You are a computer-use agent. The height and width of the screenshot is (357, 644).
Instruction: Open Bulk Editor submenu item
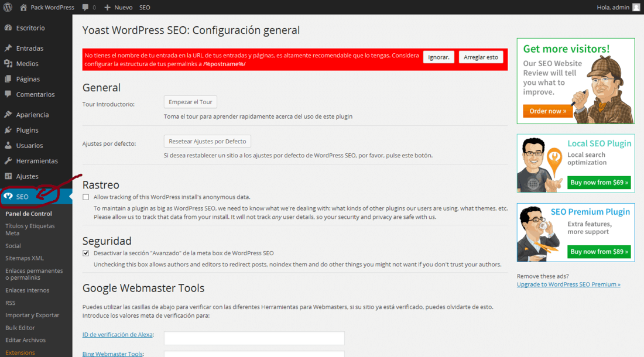click(x=20, y=328)
